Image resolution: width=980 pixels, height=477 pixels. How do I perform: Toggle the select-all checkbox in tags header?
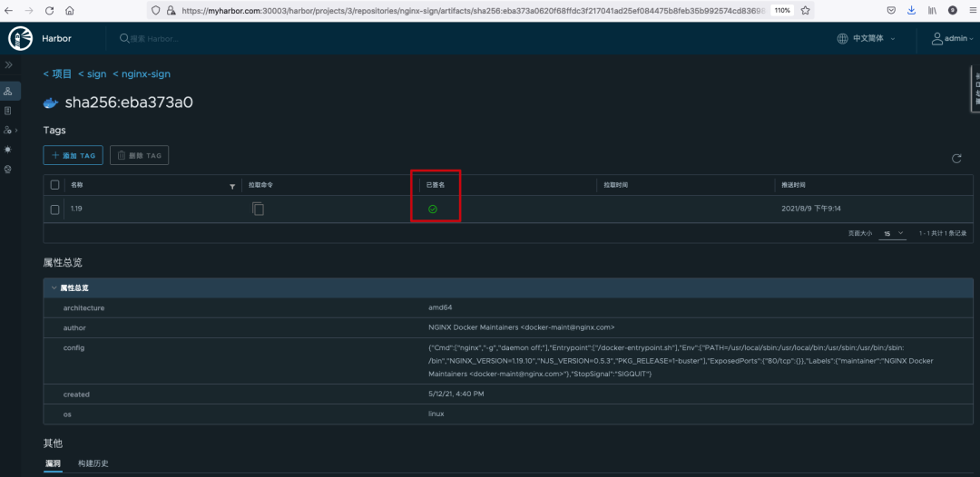pos(55,185)
